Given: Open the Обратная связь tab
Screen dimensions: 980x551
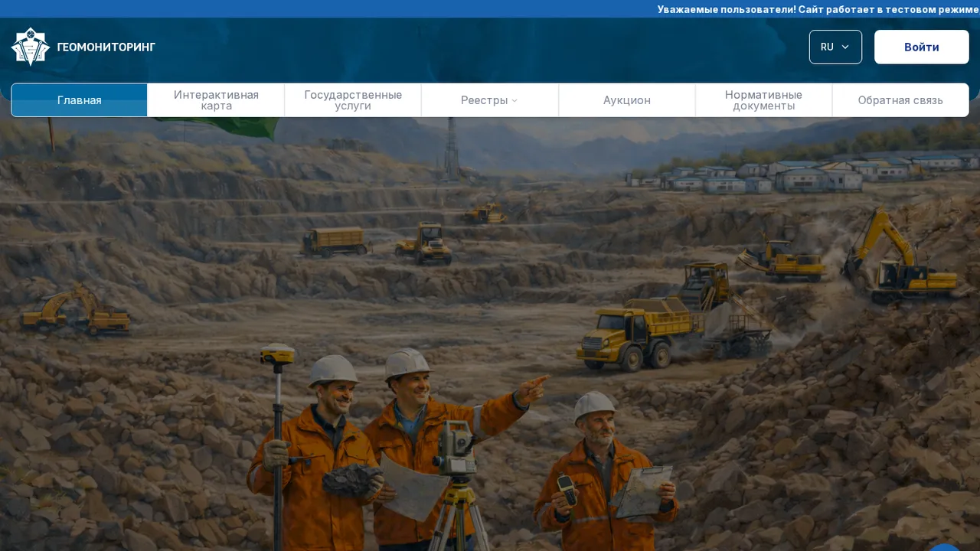Looking at the screenshot, I should coord(900,100).
